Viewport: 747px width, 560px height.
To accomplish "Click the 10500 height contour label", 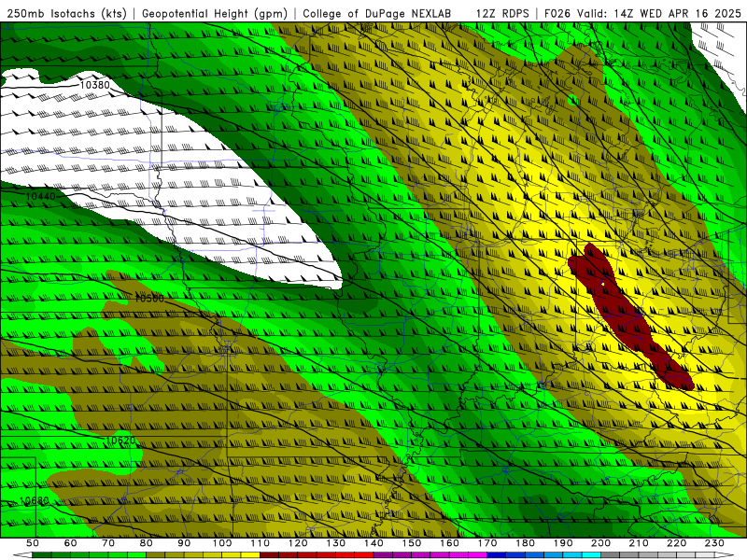I will [148, 298].
